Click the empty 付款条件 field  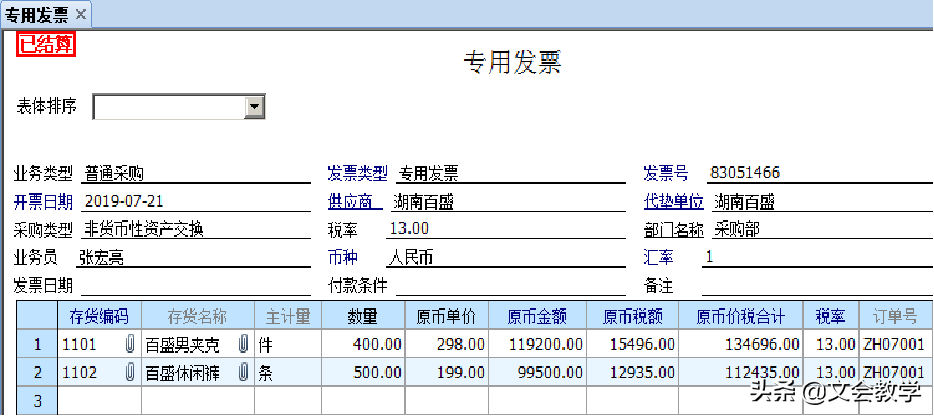(x=510, y=285)
